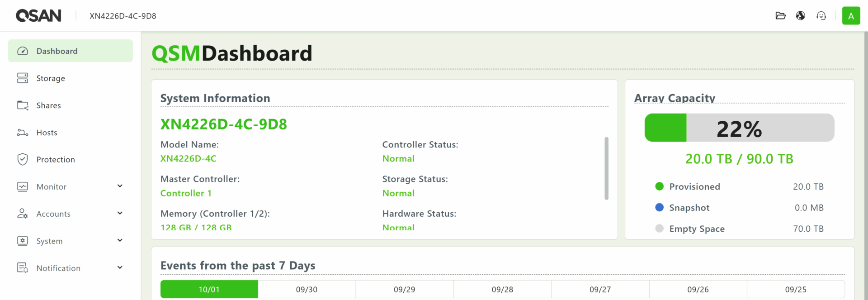
Task: Expand the Accounts submenu arrow
Action: coord(120,213)
